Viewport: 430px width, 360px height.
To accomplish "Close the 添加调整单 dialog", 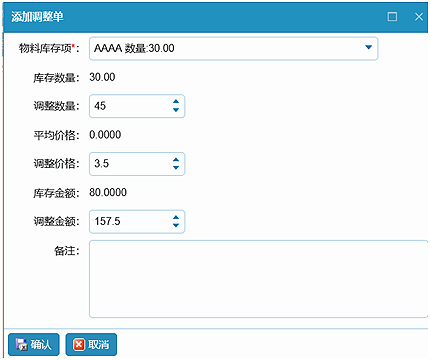I will [419, 16].
